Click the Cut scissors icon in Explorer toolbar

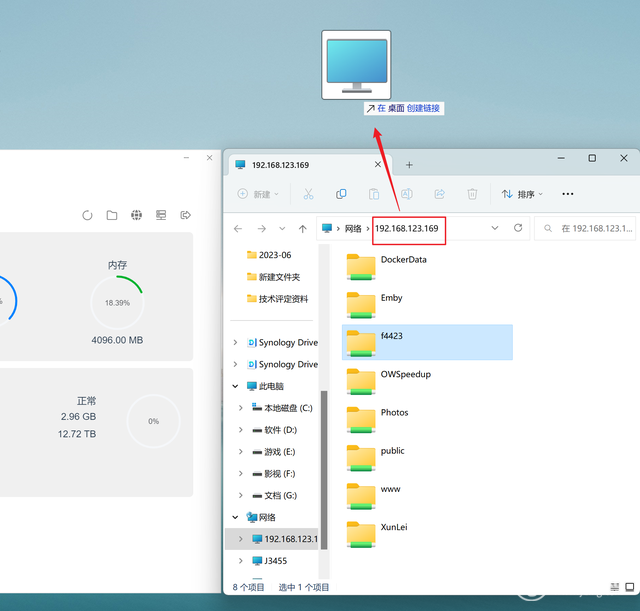coord(308,194)
